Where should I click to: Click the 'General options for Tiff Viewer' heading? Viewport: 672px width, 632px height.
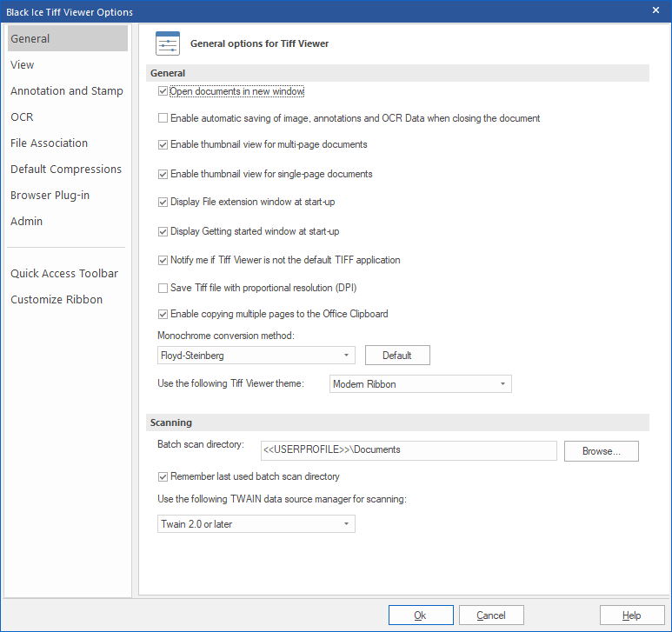click(259, 43)
